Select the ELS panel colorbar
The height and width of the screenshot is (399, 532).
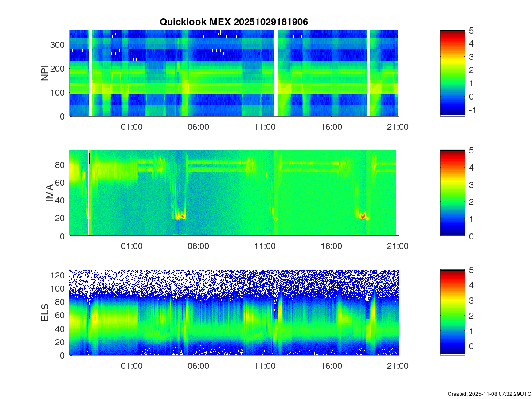coord(452,313)
